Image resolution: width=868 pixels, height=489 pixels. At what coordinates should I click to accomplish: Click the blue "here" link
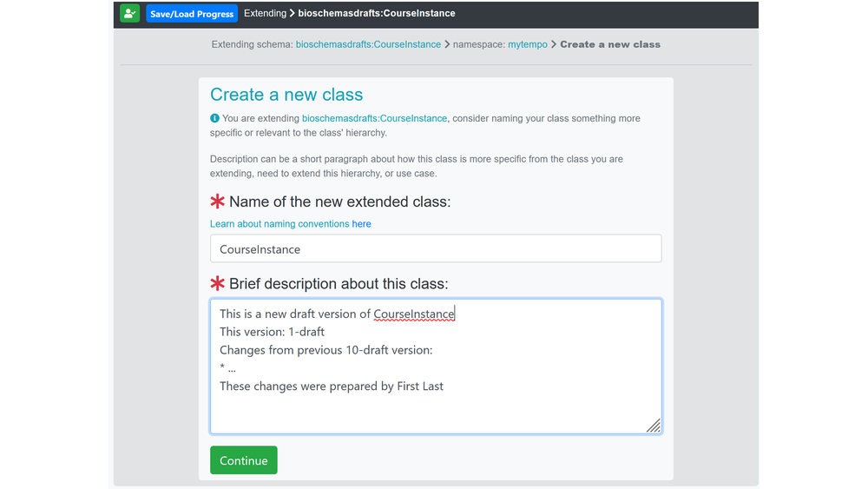coord(361,224)
